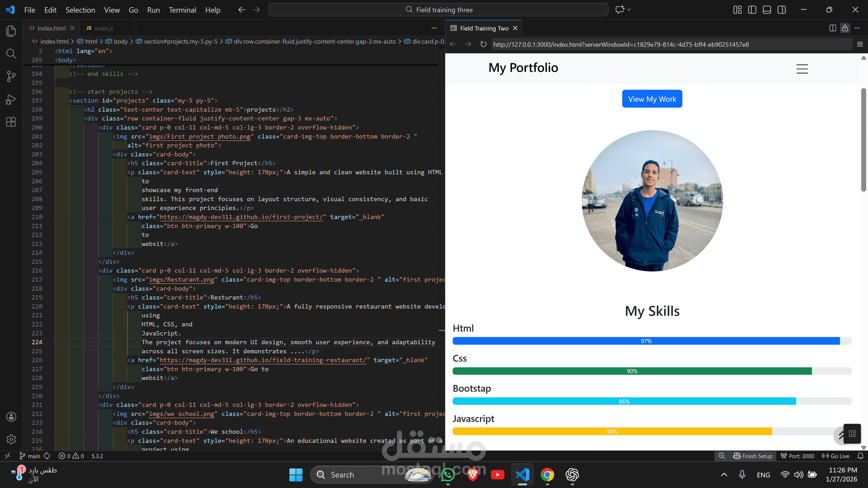The image size is (868, 488).
Task: Open the ENG input language selector
Action: point(763,474)
